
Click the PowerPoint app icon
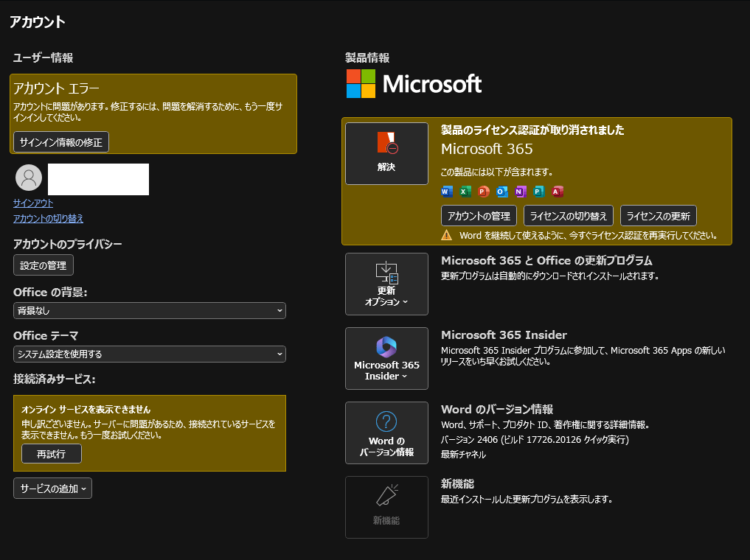(x=484, y=192)
